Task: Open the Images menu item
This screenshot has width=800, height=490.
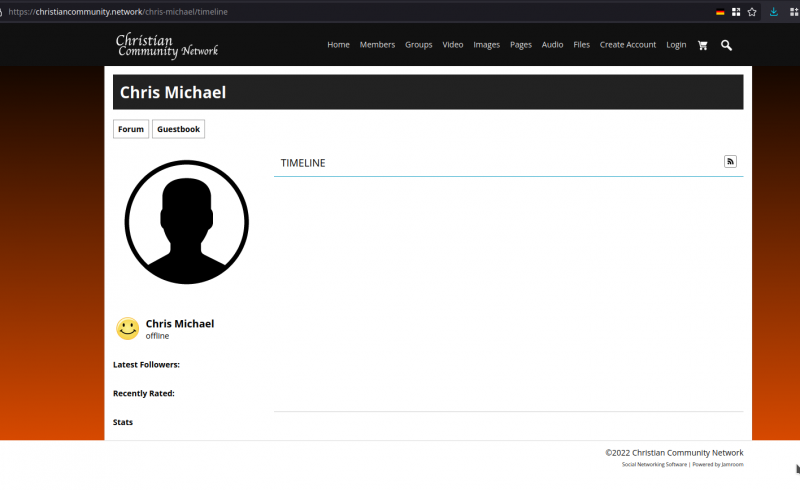Action: (x=486, y=45)
